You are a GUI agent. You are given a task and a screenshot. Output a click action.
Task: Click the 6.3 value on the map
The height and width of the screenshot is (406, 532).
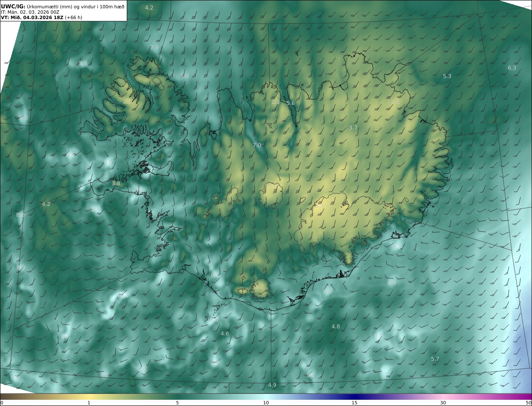pos(512,68)
